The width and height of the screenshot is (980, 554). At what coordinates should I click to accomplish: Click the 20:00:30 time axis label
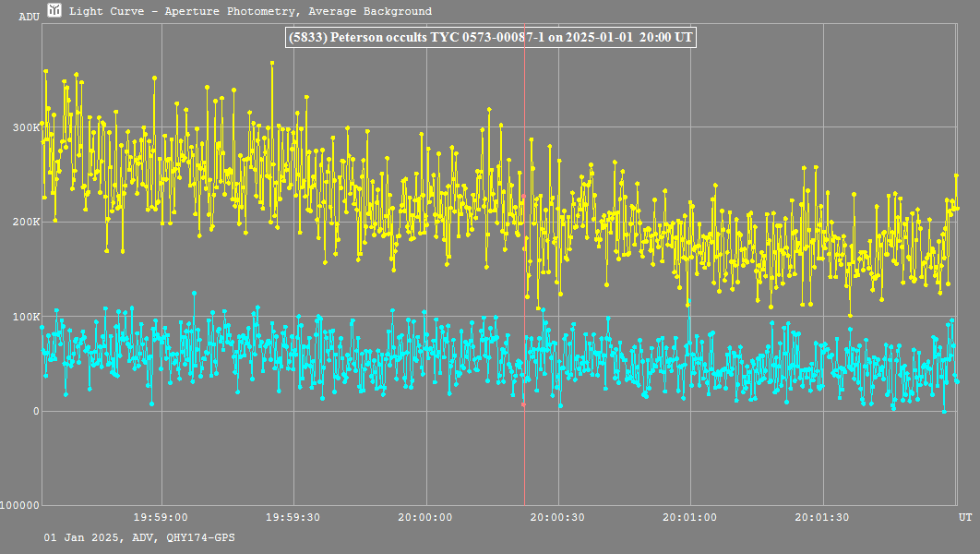coord(557,518)
